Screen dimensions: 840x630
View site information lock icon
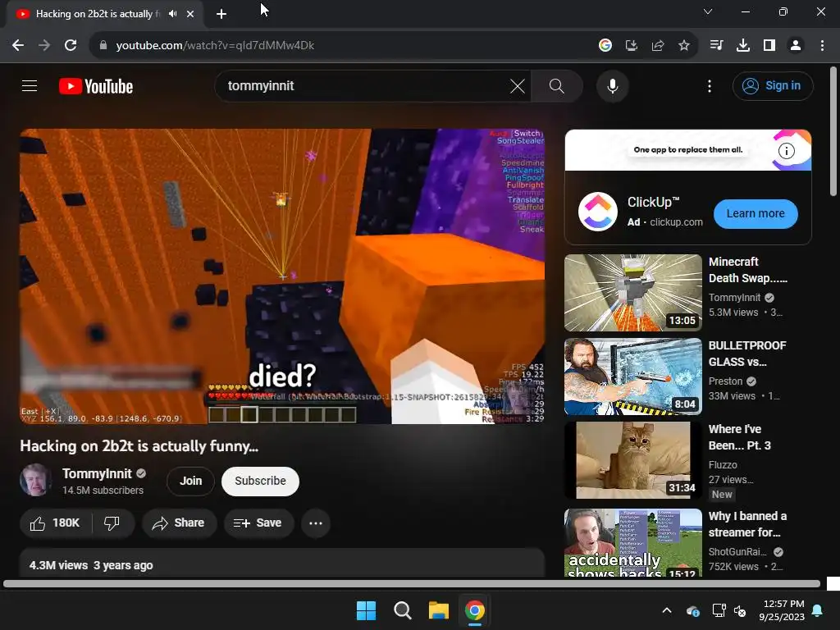click(103, 46)
